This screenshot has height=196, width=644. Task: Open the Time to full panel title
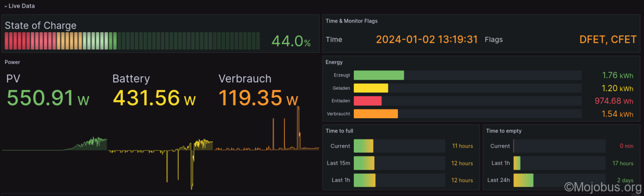339,131
